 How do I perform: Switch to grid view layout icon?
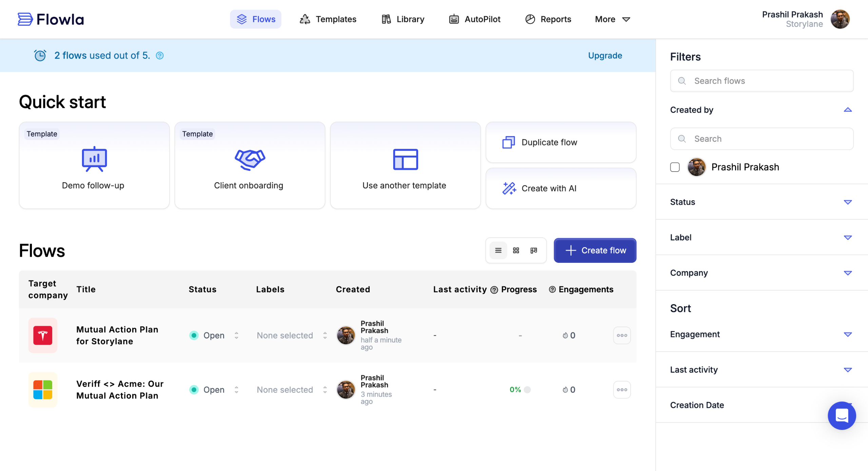tap(516, 250)
